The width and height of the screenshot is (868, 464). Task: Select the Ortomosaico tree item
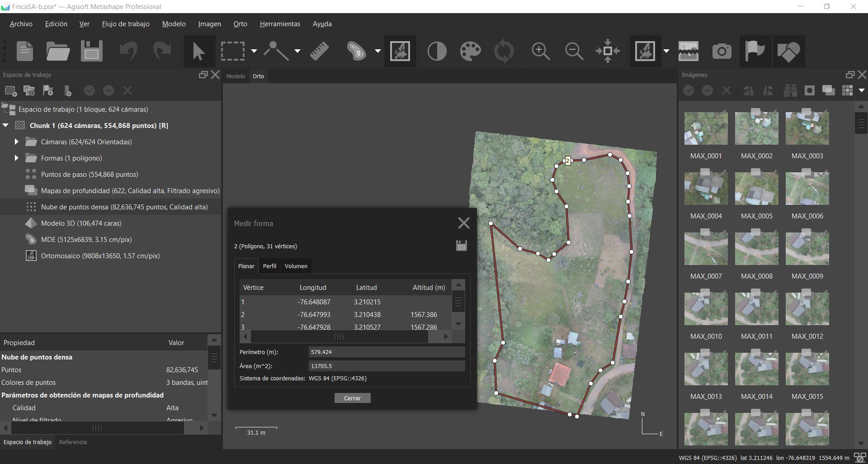click(100, 256)
